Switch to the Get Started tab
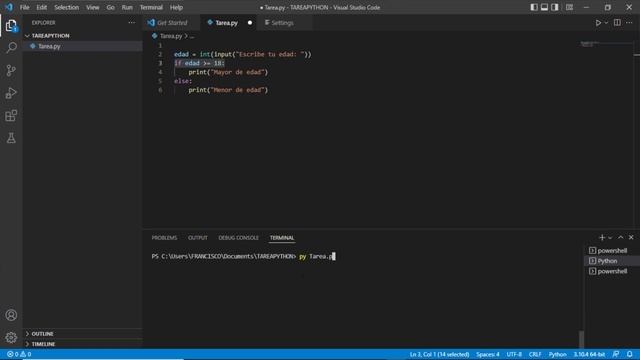 171,23
